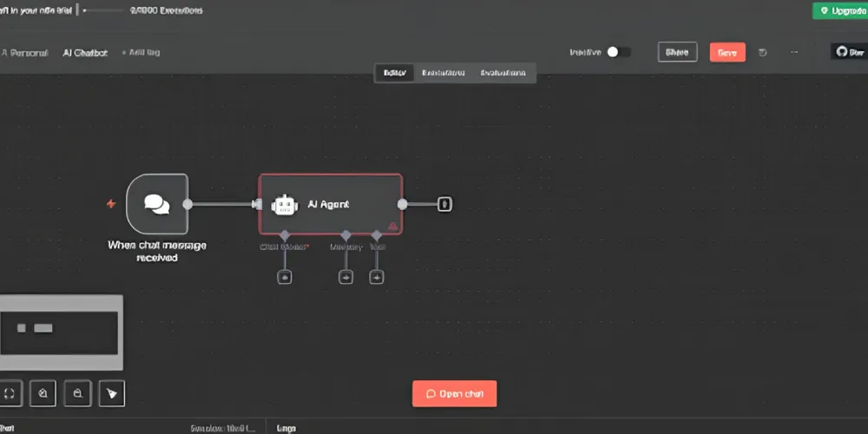Open the Logs panel at the bottom

(286, 428)
